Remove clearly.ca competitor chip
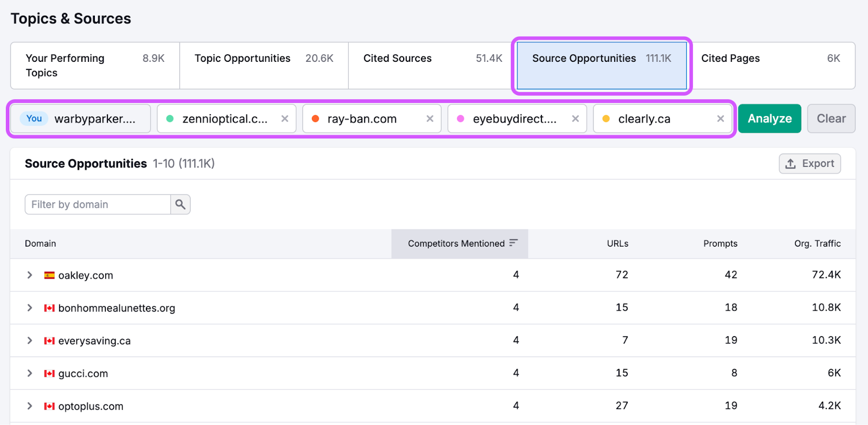 click(720, 119)
